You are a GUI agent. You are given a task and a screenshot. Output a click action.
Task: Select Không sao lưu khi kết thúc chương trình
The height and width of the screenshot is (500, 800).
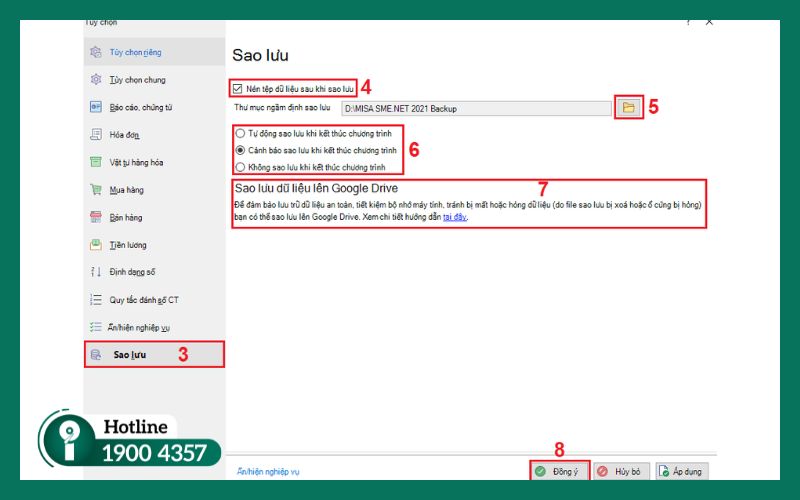[240, 166]
